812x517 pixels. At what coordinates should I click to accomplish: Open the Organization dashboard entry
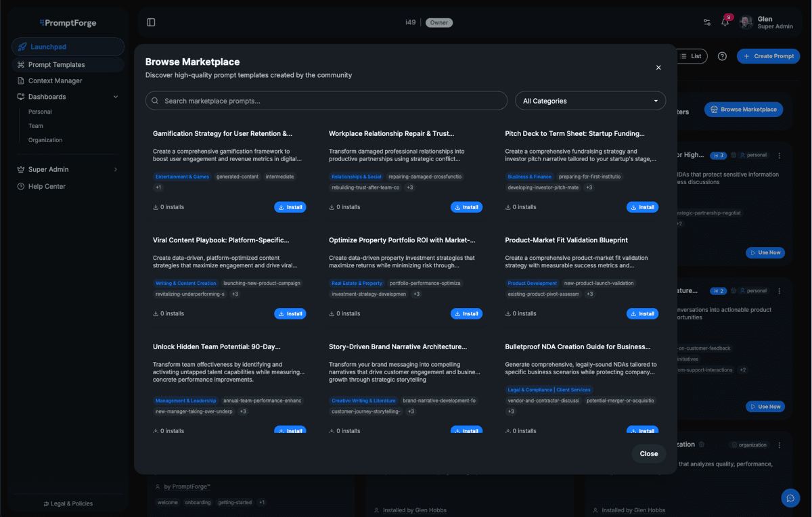[x=45, y=140]
